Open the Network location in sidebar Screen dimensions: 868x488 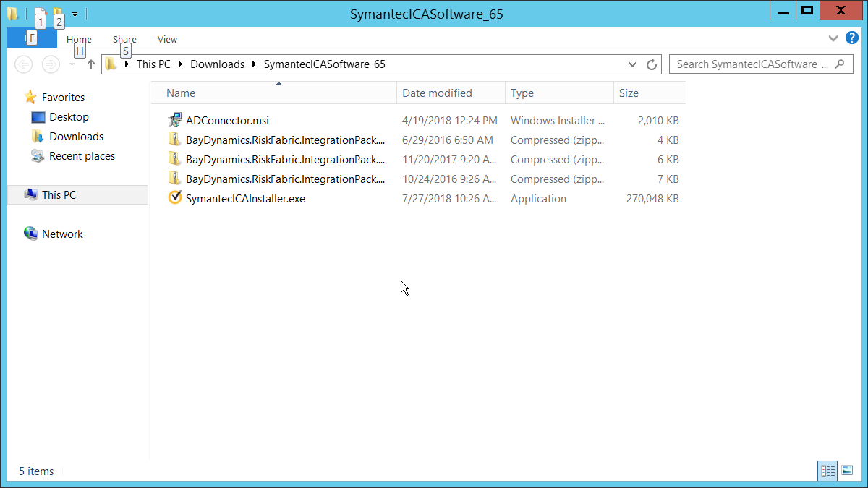[62, 234]
